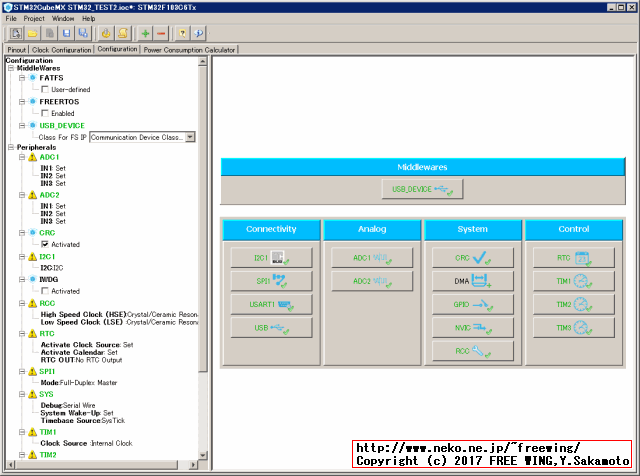Open the Help menu
Screen dimensions: 640x476
pyautogui.click(x=89, y=18)
